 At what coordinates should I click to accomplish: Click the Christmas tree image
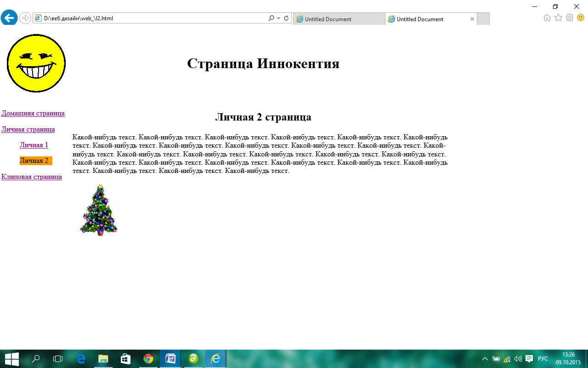(99, 210)
